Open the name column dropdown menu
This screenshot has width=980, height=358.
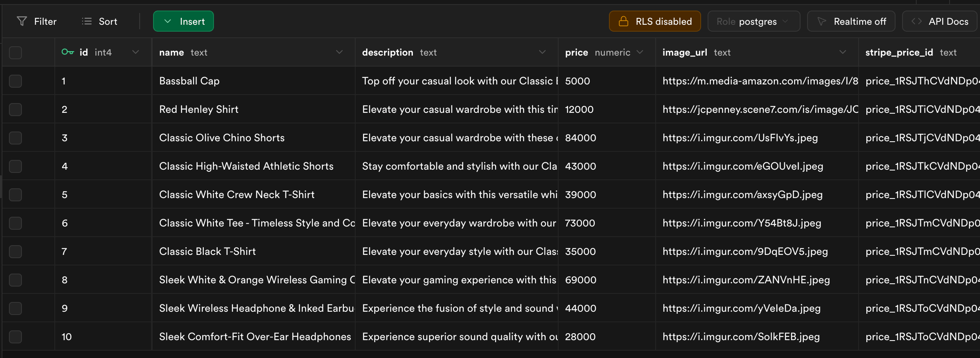pyautogui.click(x=339, y=52)
